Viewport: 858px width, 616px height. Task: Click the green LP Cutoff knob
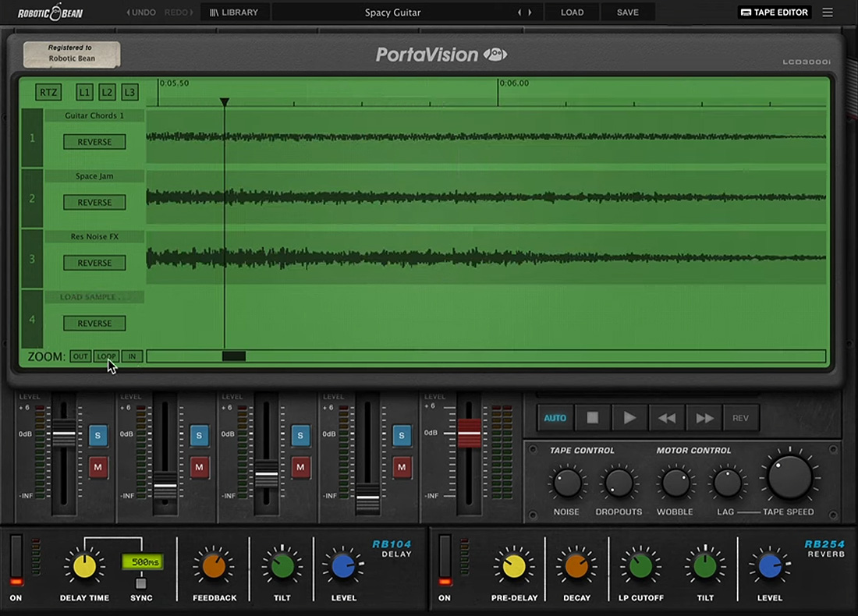(x=640, y=567)
